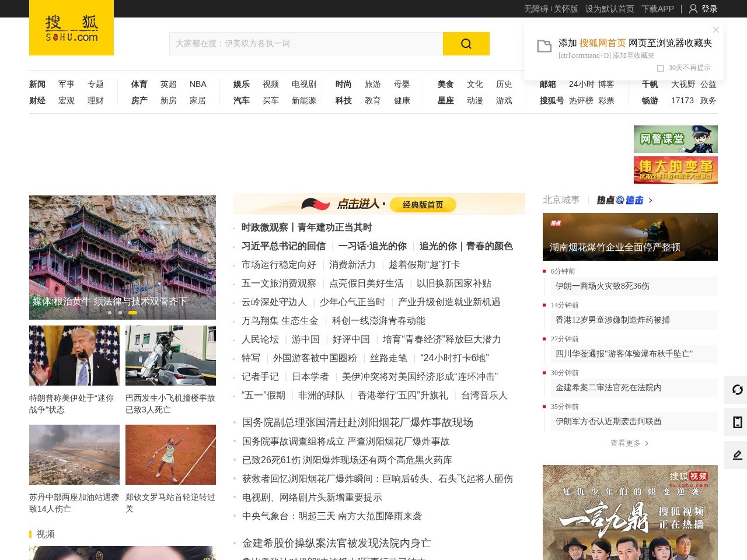747x560 pixels.
Task: Open 国务院副总理张国清赶赴浏阳烟花厂爆炸事故现场
Action: point(358,422)
